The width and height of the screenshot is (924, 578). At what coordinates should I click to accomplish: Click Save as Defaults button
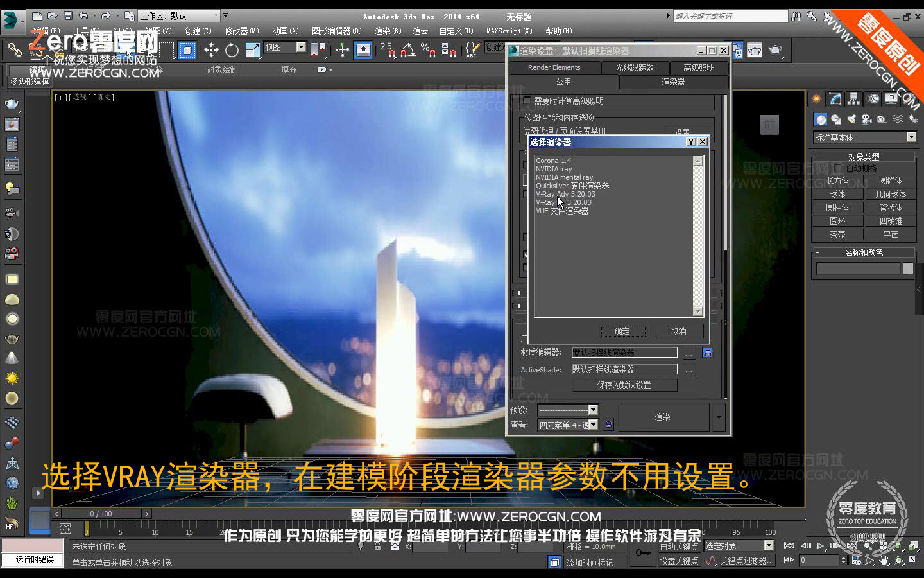[624, 385]
